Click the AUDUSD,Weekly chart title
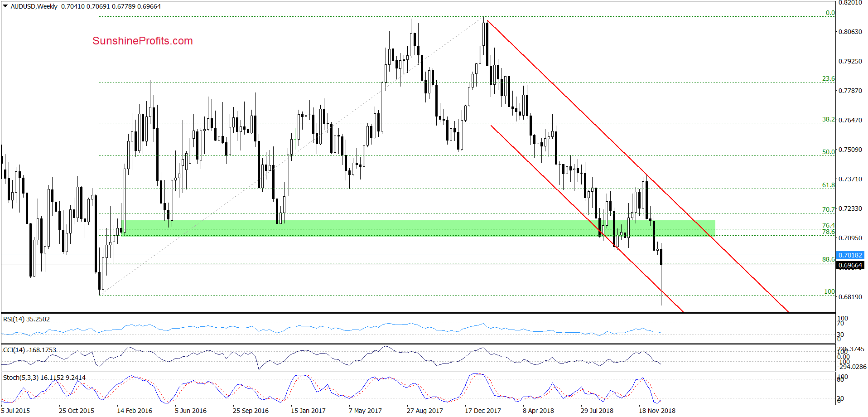 coord(34,6)
